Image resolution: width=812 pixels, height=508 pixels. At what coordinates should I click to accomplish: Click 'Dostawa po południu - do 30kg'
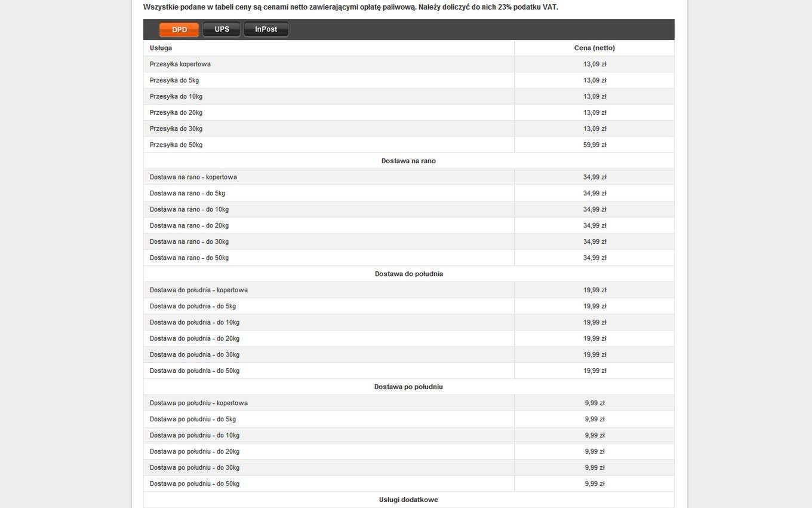pos(195,467)
